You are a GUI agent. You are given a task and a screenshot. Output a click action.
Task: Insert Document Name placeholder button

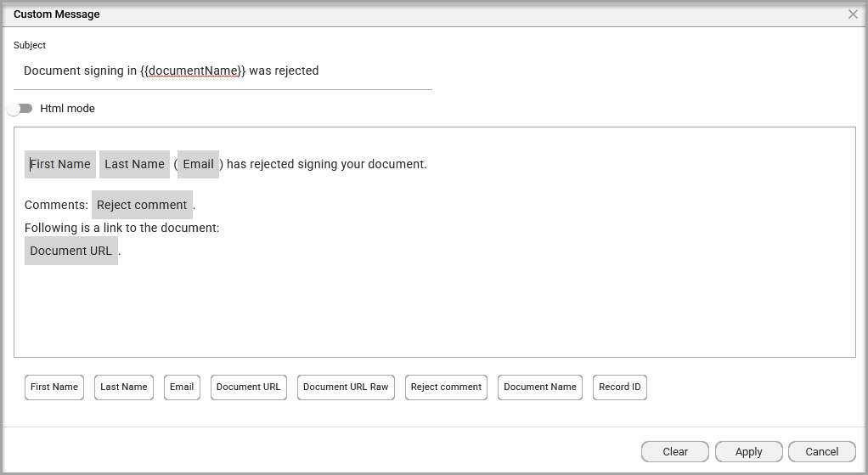(x=539, y=387)
